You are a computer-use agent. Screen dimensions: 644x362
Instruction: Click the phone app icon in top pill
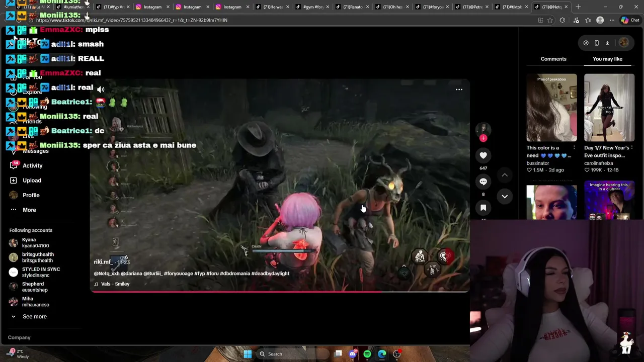pos(597,43)
